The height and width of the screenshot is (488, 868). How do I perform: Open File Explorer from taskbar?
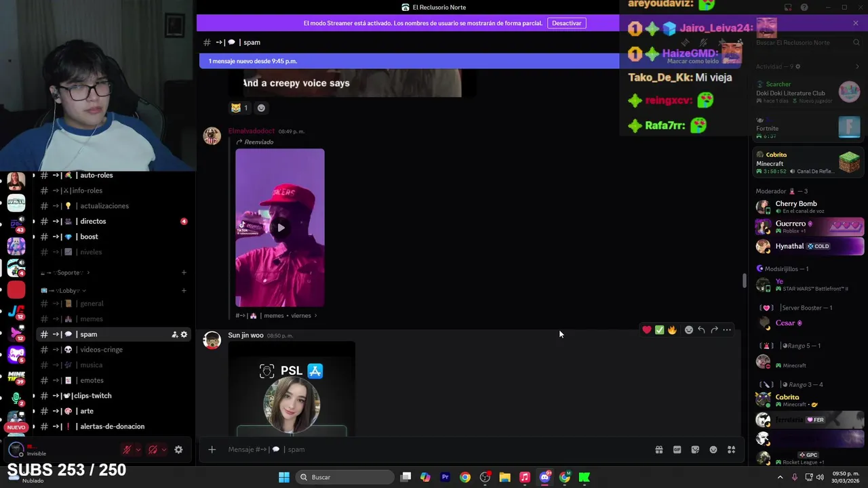505,477
